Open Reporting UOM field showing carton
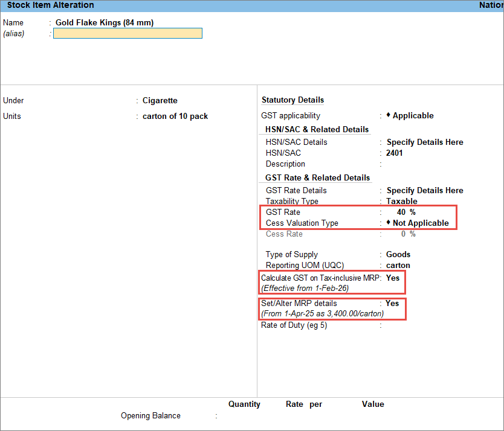This screenshot has width=504, height=431. click(x=398, y=266)
